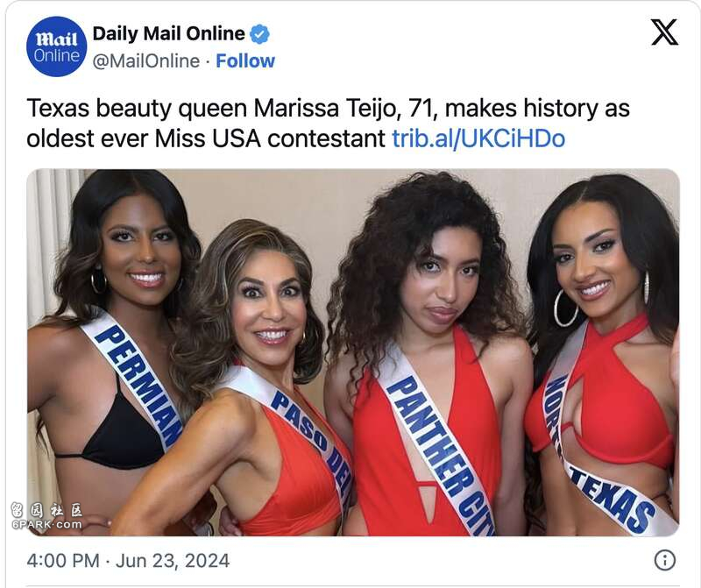Click the large silver hoop earring at right

coord(565,308)
